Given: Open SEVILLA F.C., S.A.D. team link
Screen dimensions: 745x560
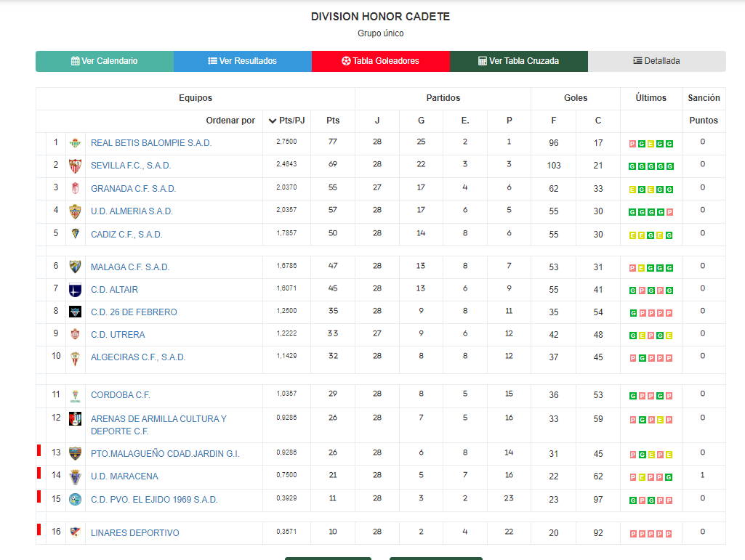Looking at the screenshot, I should coord(131,166).
